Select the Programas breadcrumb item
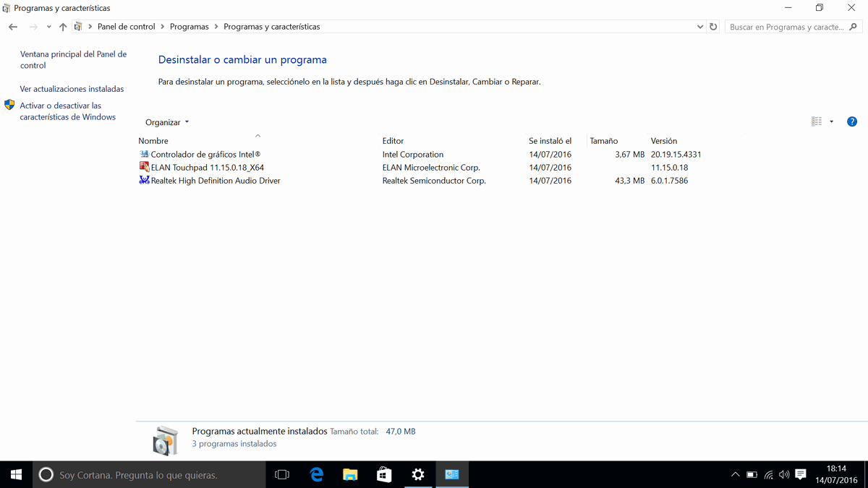The height and width of the screenshot is (488, 868). tap(189, 27)
